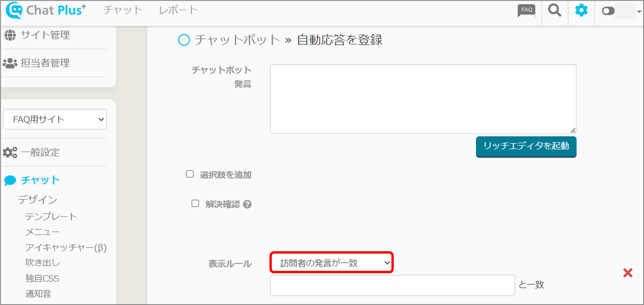Click the Chat Plus logo icon
Viewport: 644px width, 305px height.
(x=14, y=11)
